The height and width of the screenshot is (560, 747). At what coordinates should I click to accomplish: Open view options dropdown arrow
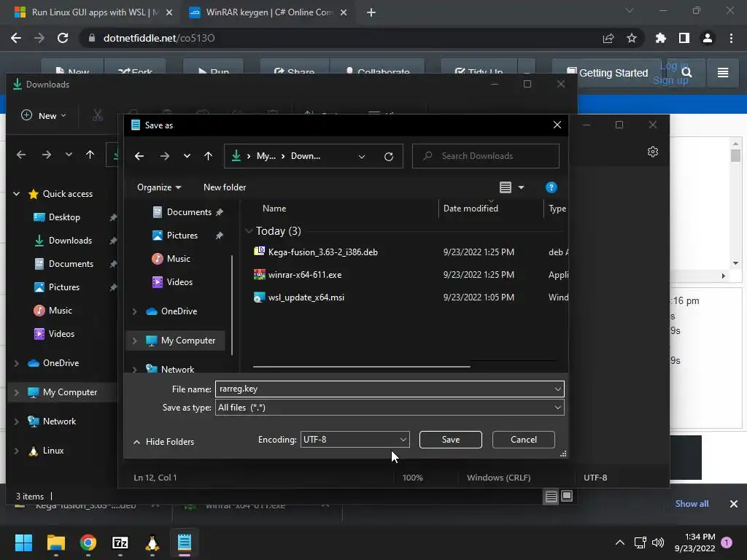(521, 187)
